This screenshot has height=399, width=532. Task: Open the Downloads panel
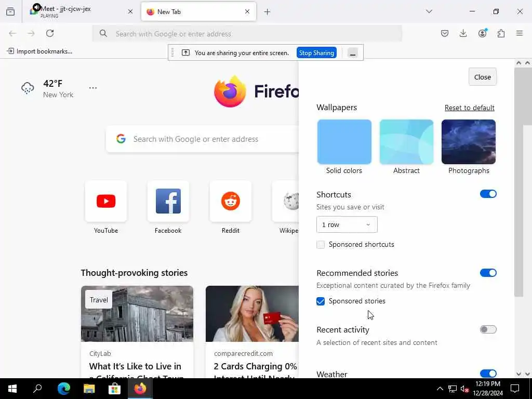click(x=463, y=33)
